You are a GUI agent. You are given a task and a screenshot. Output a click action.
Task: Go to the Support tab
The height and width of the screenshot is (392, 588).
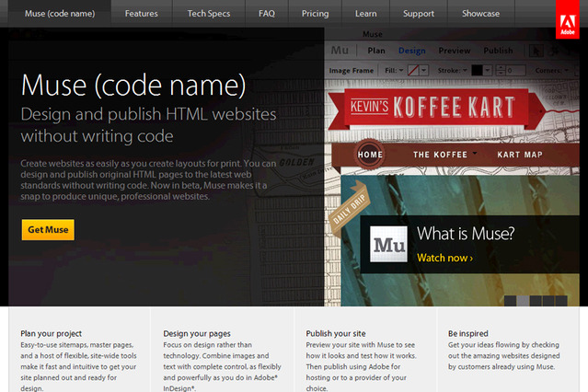(x=419, y=14)
